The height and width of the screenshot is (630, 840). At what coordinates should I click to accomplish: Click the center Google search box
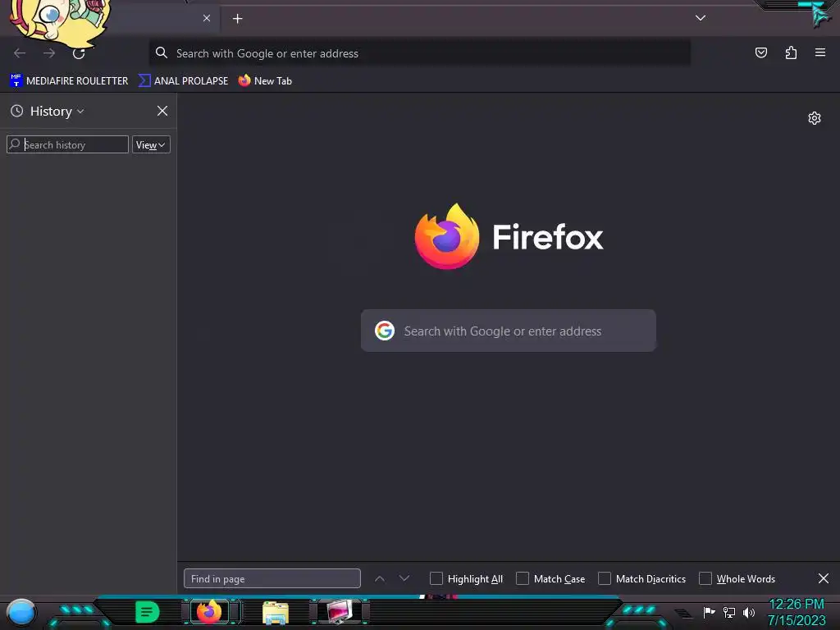pyautogui.click(x=509, y=331)
